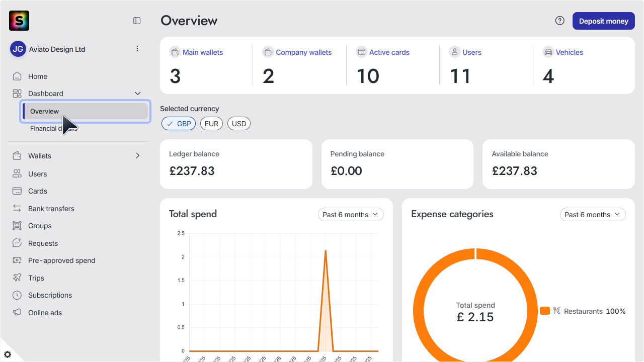Click the Company wallets card icon
Image resolution: width=644 pixels, height=362 pixels.
coord(268,52)
